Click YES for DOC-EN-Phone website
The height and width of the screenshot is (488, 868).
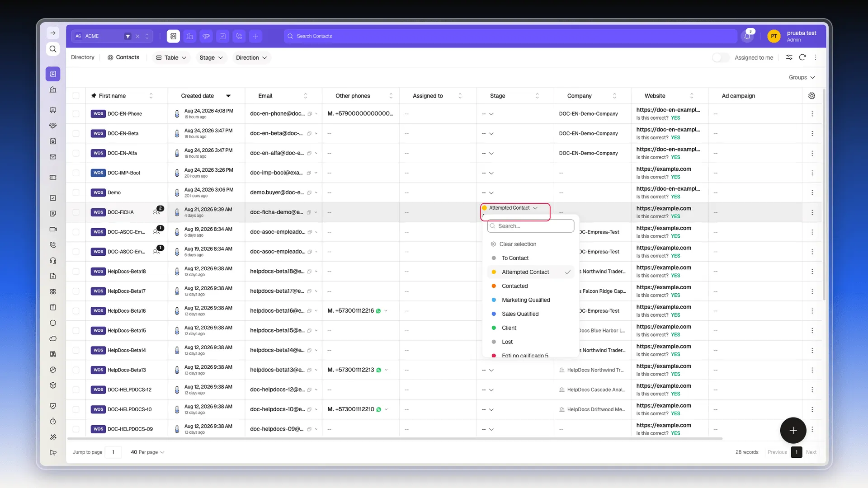click(675, 118)
